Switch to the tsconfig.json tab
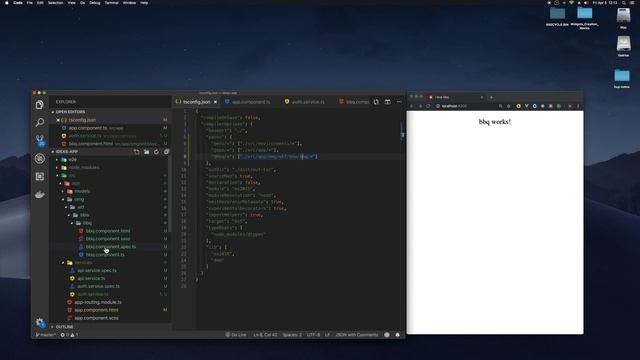The image size is (640, 360). (196, 102)
